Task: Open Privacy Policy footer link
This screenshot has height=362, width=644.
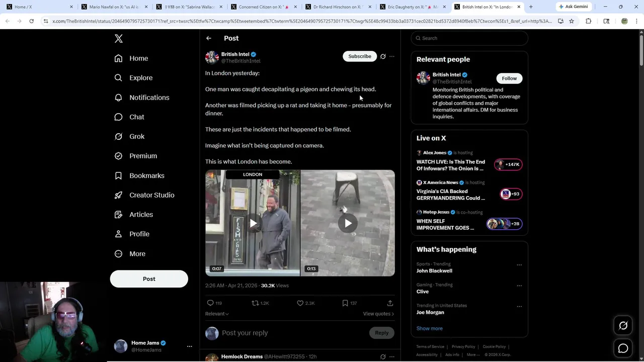Action: point(463,347)
